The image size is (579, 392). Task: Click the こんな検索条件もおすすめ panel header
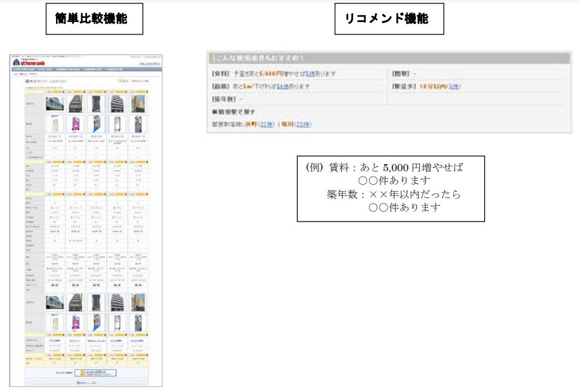coord(389,58)
